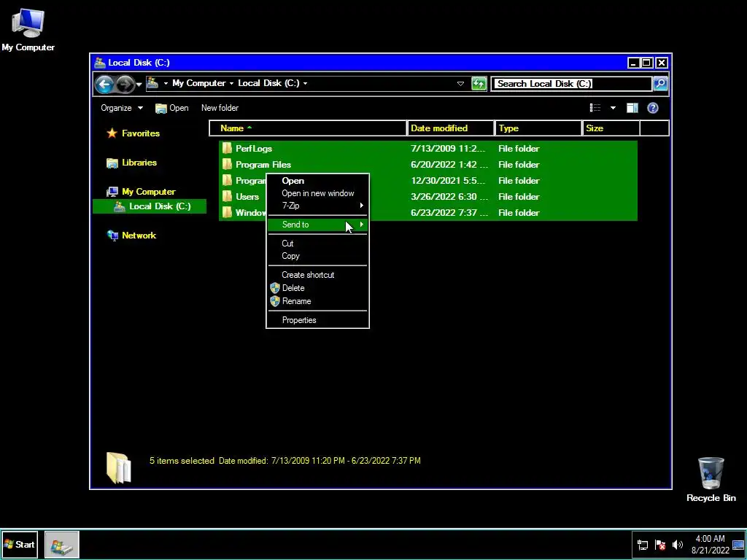Click the Search Local Disk (C:) field
This screenshot has width=747, height=560.
[571, 84]
